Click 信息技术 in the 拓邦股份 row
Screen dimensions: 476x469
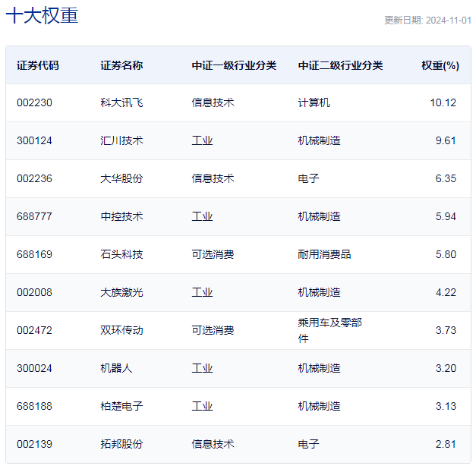(213, 444)
